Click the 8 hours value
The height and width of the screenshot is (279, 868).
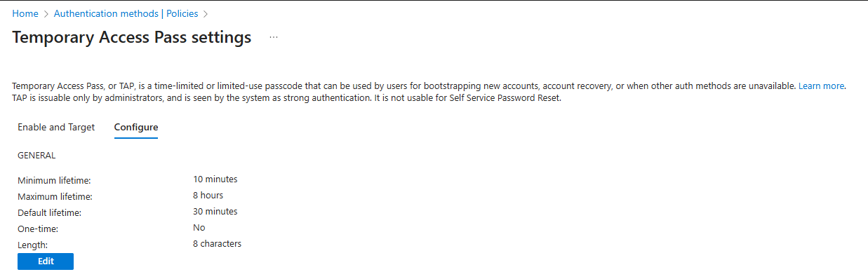208,196
